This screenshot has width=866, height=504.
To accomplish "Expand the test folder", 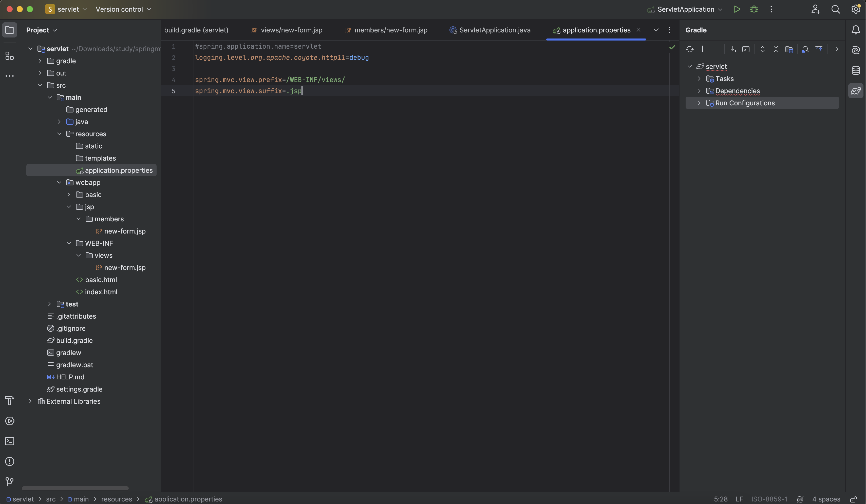I will [x=49, y=304].
